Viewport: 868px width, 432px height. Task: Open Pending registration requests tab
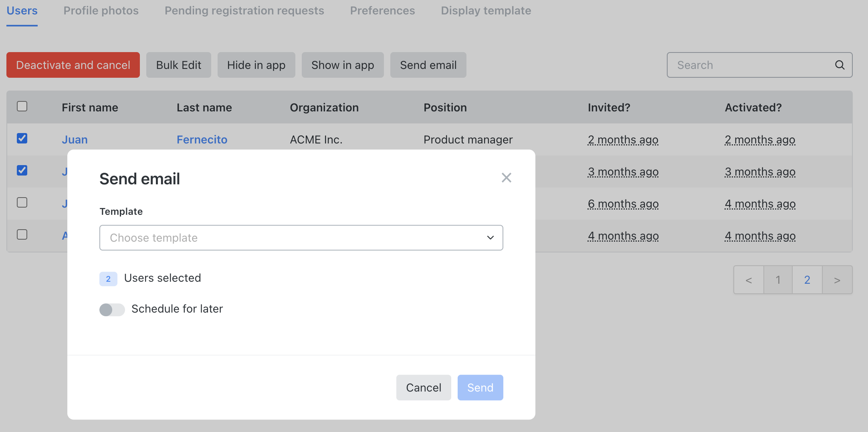point(244,11)
